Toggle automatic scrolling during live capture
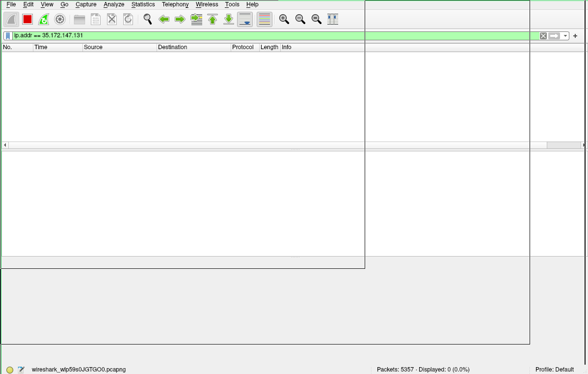588x374 pixels. coord(244,19)
